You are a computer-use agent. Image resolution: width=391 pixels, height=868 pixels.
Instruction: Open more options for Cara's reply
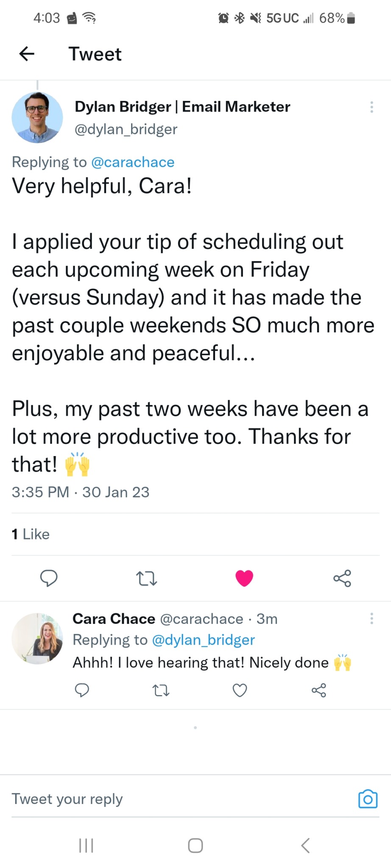pos(371,618)
